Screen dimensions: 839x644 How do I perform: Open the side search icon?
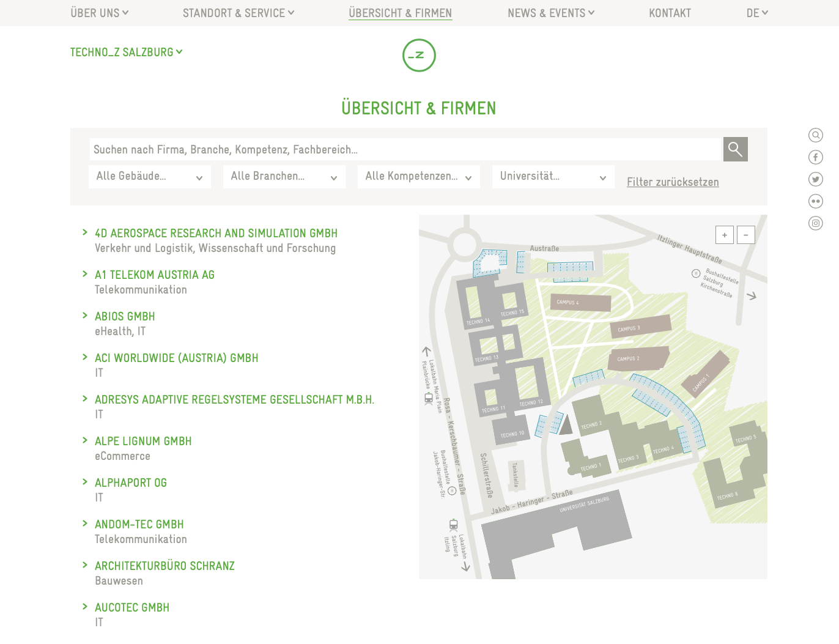click(816, 135)
